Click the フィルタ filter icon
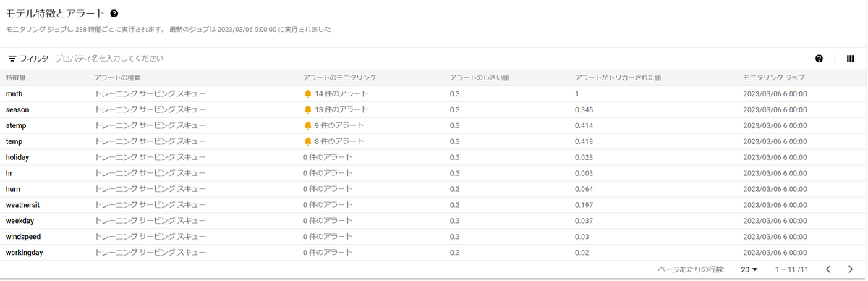Screen dimensions: 868x281 click(x=12, y=59)
